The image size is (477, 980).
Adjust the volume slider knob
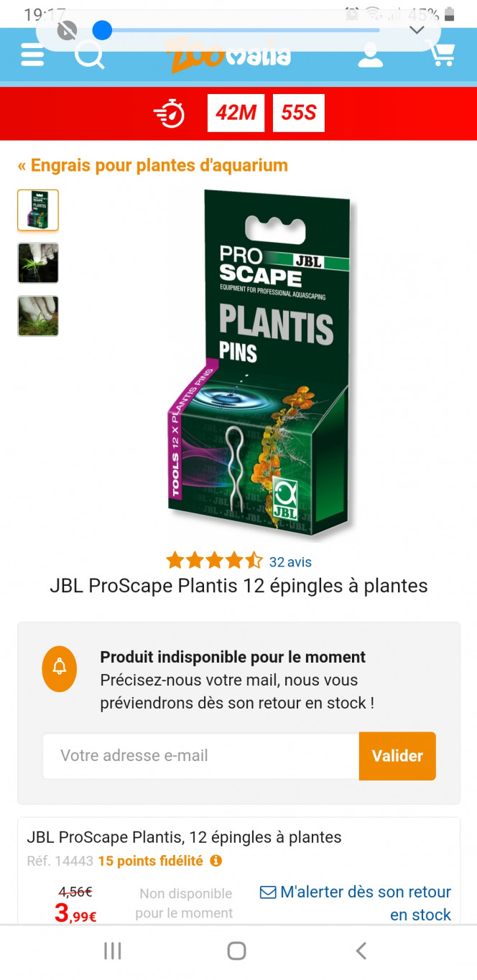pos(103,30)
